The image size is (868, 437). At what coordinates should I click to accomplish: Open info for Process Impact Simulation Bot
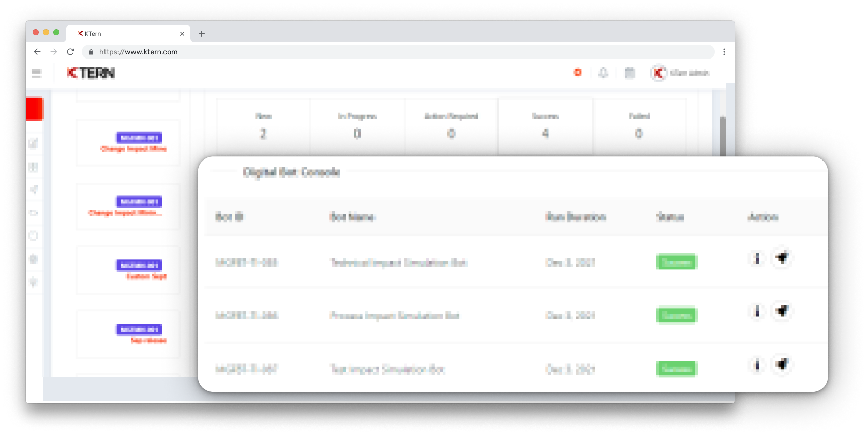[x=757, y=311]
